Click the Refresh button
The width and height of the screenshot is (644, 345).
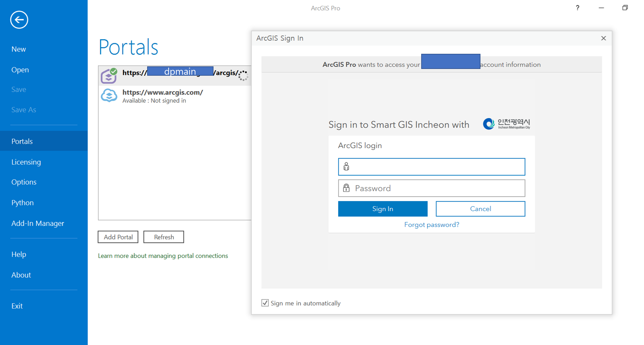164,237
